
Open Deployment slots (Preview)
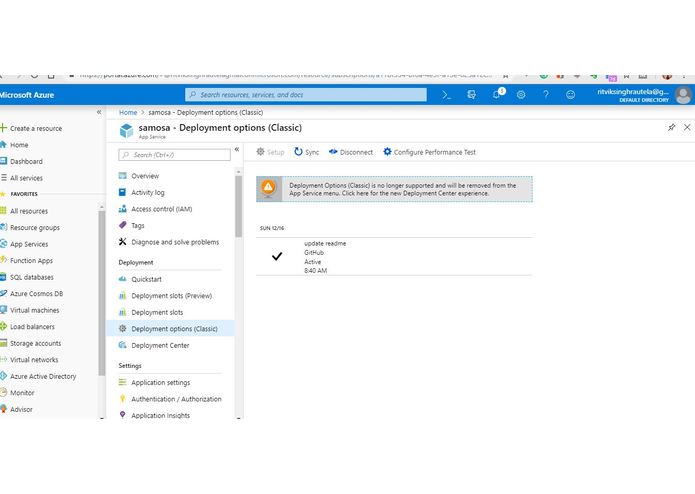170,296
